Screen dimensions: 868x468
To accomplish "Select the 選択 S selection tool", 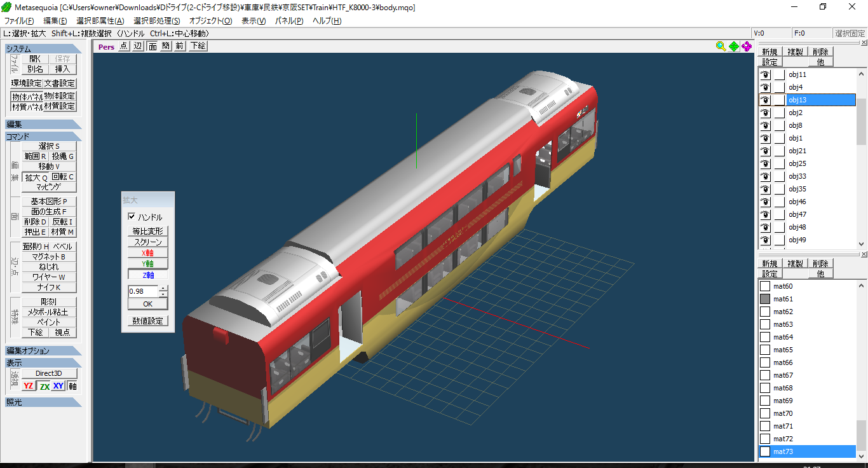I will click(x=49, y=146).
